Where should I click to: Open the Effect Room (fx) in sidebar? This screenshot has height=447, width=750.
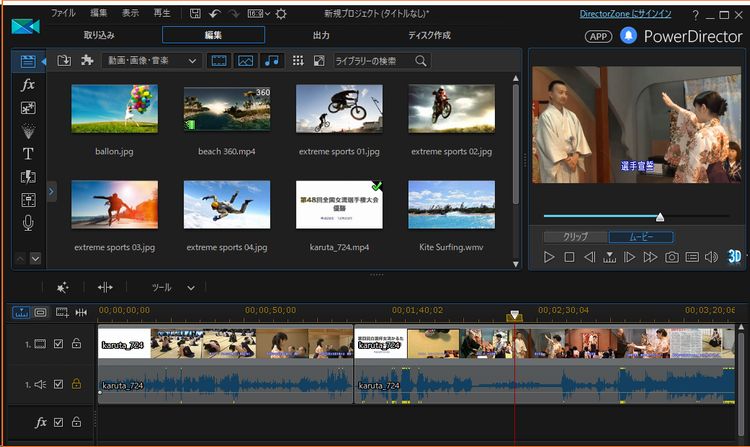(28, 85)
